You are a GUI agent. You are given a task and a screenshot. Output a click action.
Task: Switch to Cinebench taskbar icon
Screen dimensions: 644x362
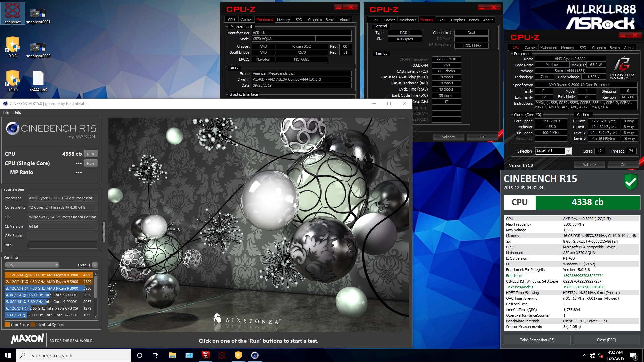[255, 355]
